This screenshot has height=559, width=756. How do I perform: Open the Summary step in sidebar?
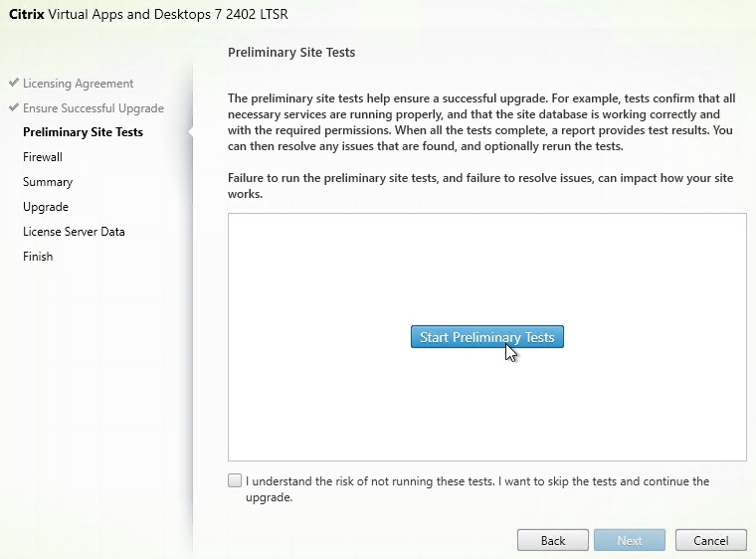tap(48, 182)
